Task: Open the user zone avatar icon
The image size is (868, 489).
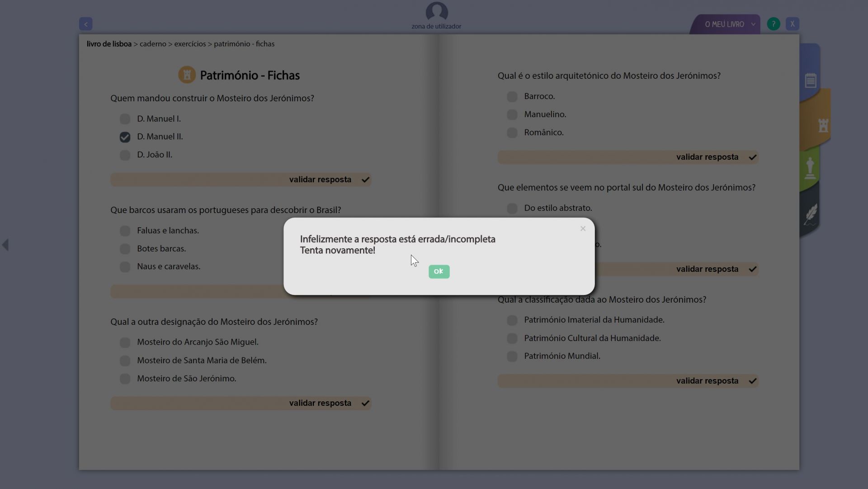Action: click(436, 12)
